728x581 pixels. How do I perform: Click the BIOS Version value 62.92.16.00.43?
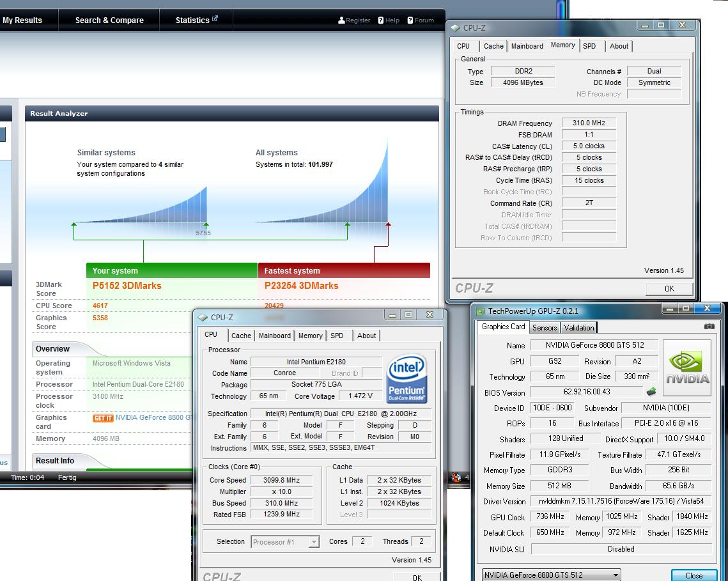[587, 392]
